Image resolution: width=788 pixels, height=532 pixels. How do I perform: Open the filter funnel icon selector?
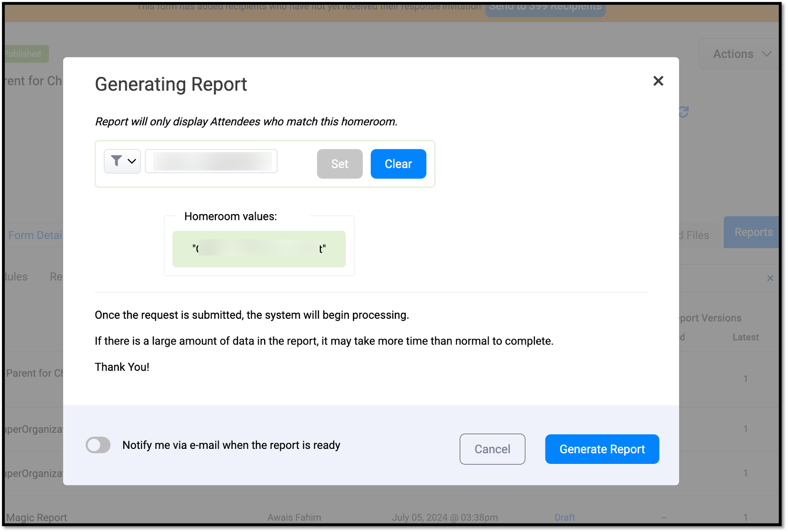pos(116,161)
